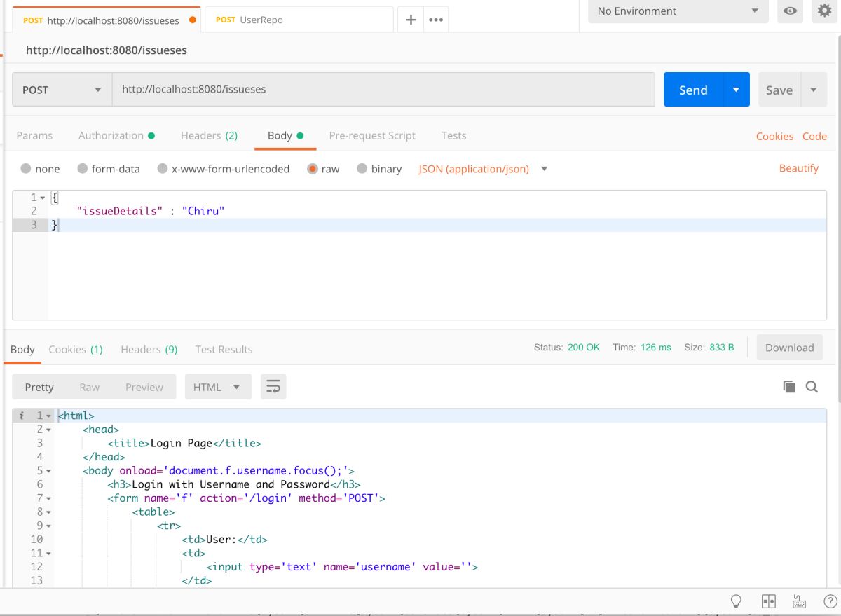Collapse the tr tag at response line 9

click(x=48, y=526)
